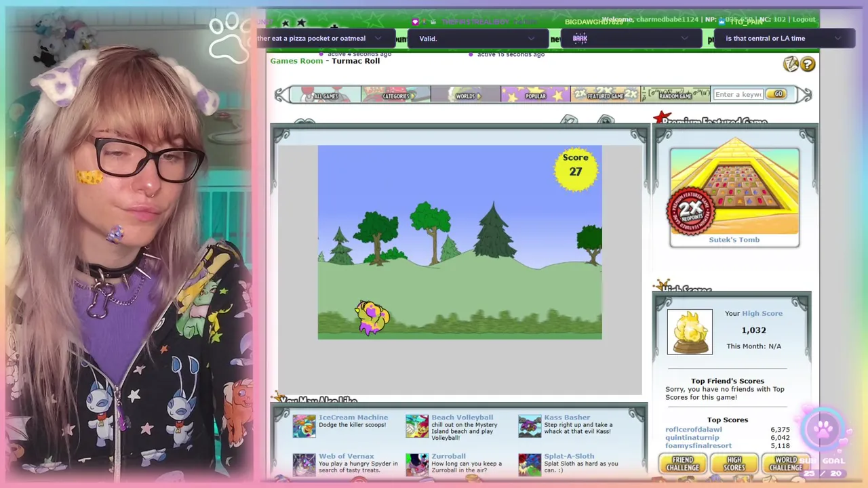
Task: Click the paw print overlay icon at bottom right
Action: pos(821,429)
